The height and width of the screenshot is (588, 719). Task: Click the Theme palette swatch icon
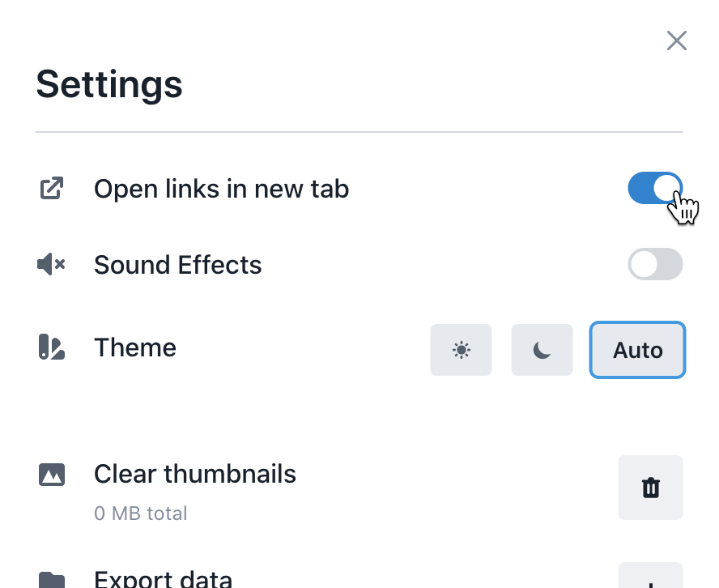coord(51,347)
